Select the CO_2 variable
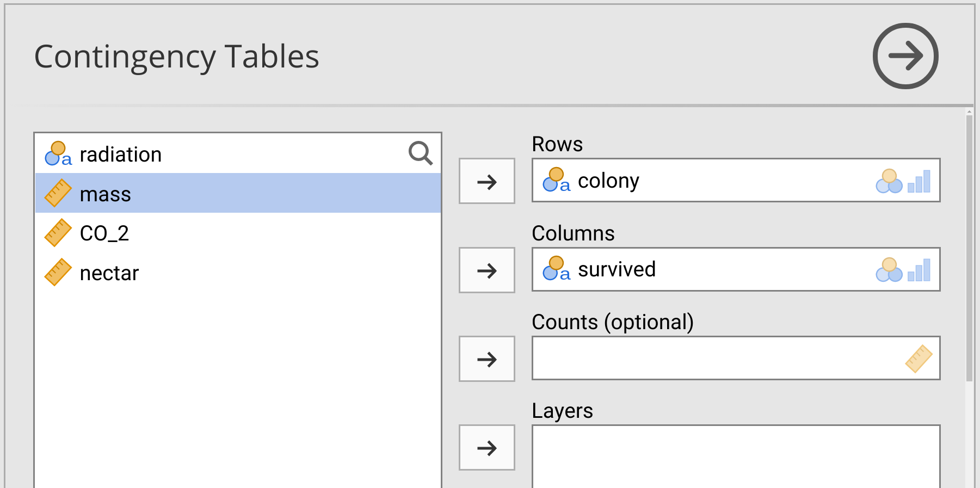 point(104,233)
